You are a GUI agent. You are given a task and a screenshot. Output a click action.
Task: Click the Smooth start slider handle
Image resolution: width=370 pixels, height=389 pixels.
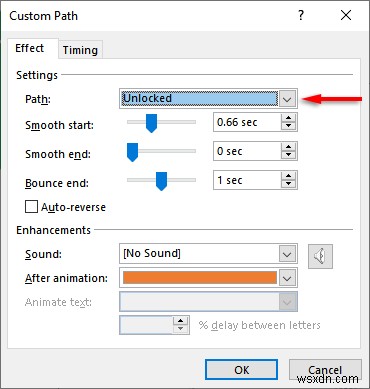(151, 123)
